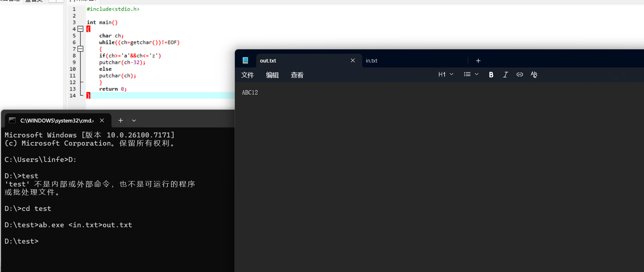
Task: Collapse the while block fold at line 7
Action: pyautogui.click(x=81, y=49)
